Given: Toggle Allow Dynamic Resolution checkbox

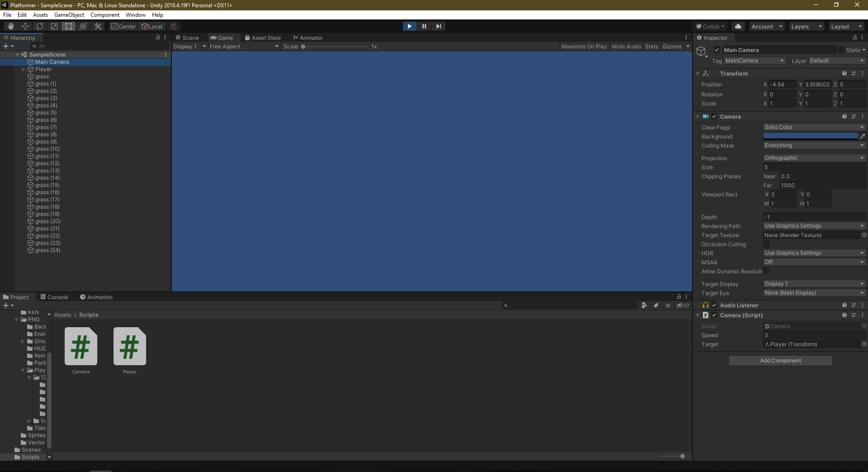Looking at the screenshot, I should [766, 271].
